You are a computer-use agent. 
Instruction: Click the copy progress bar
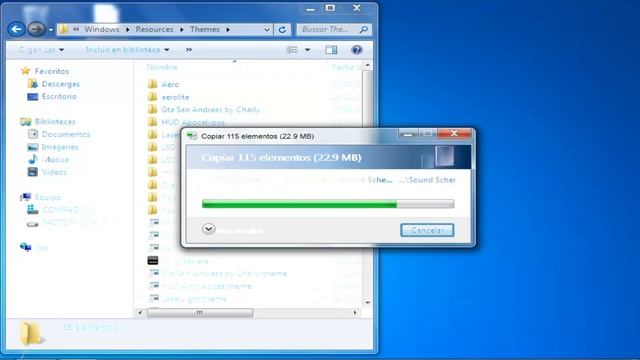coord(328,204)
